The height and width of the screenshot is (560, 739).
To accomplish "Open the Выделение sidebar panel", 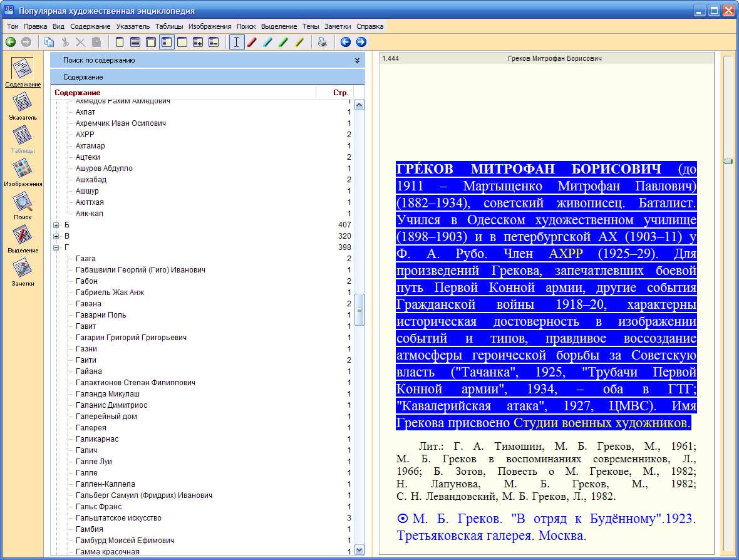I will [x=23, y=239].
